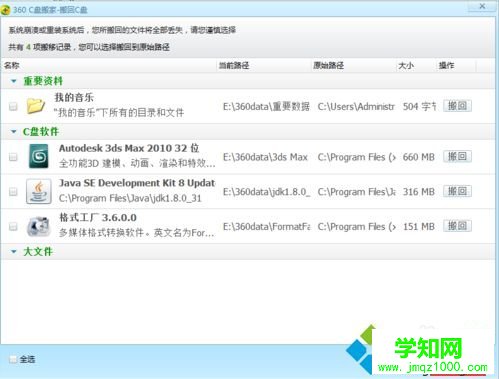Click the 504 字节 size value
Image resolution: width=499 pixels, height=379 pixels.
(419, 107)
